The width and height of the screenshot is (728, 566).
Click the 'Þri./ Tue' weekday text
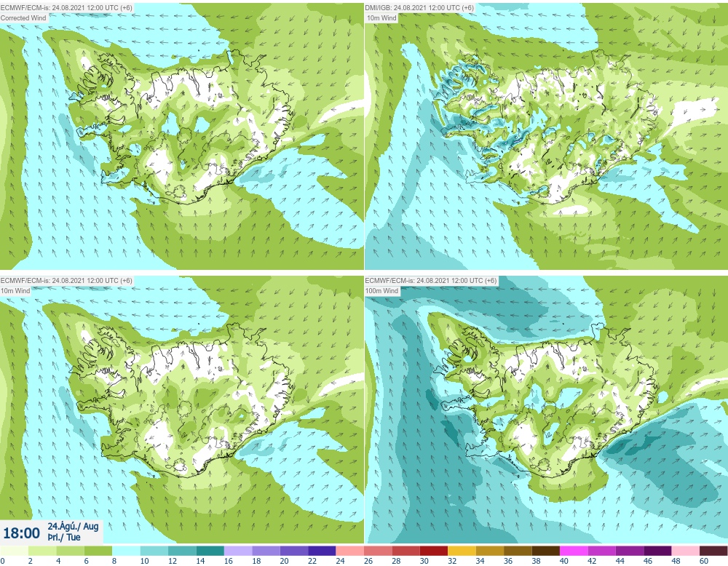[x=64, y=537]
